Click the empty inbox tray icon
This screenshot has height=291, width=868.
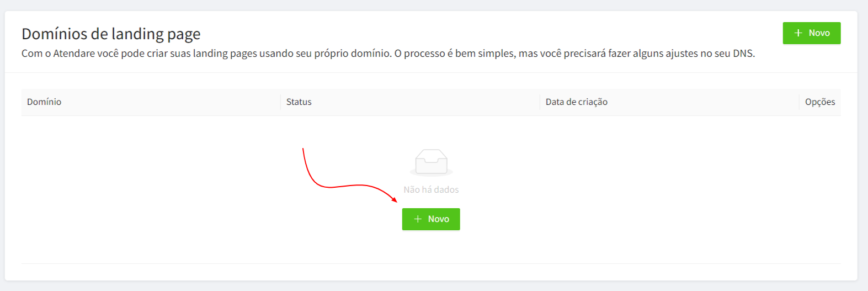pos(432,162)
